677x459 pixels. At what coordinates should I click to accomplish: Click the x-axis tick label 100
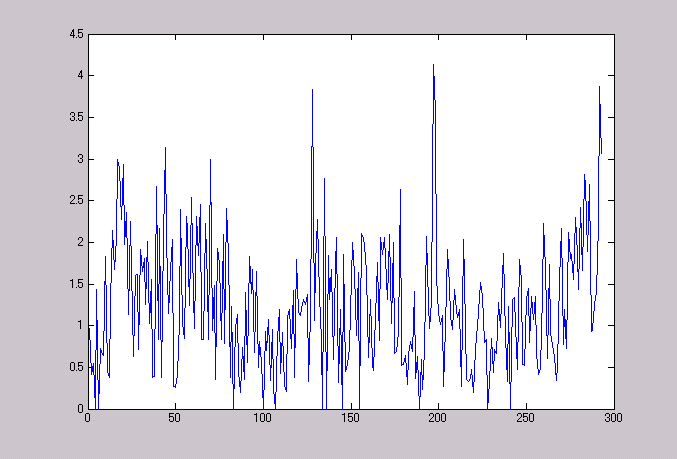[x=263, y=419]
